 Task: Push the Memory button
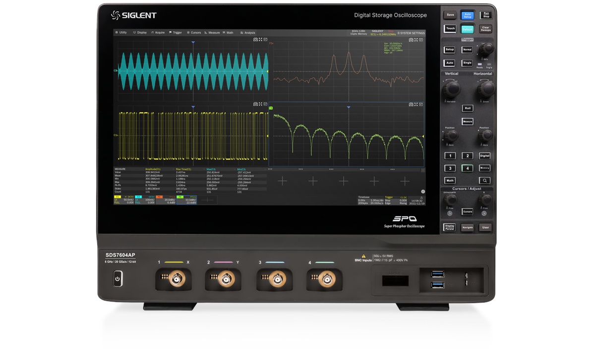(x=485, y=168)
